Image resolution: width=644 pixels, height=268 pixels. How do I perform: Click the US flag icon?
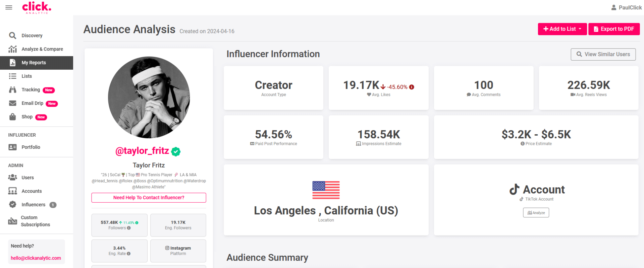tap(326, 190)
